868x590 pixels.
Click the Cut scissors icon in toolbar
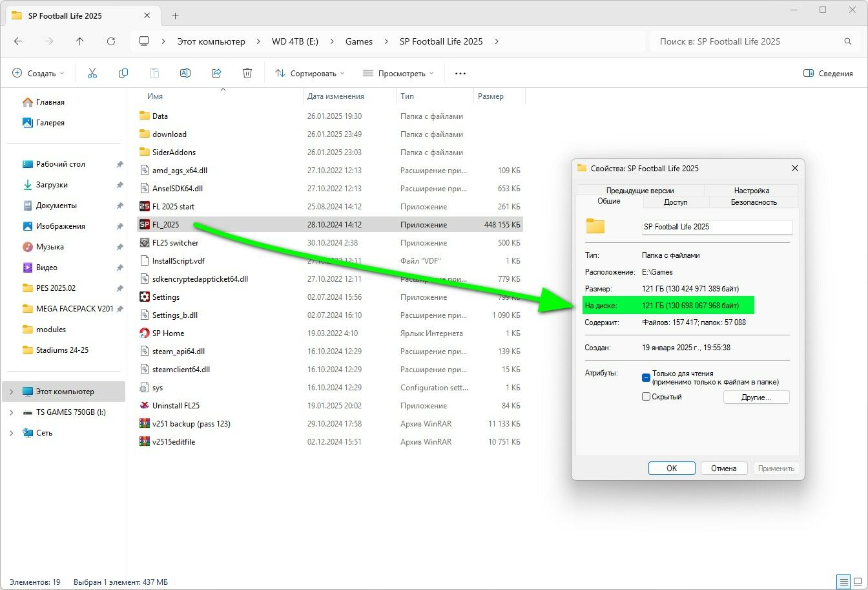point(92,73)
